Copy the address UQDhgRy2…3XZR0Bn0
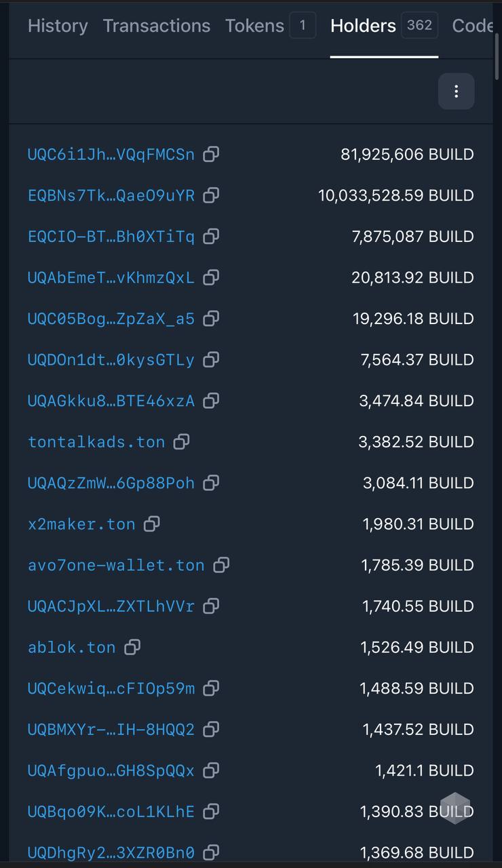The image size is (502, 868). click(x=211, y=852)
